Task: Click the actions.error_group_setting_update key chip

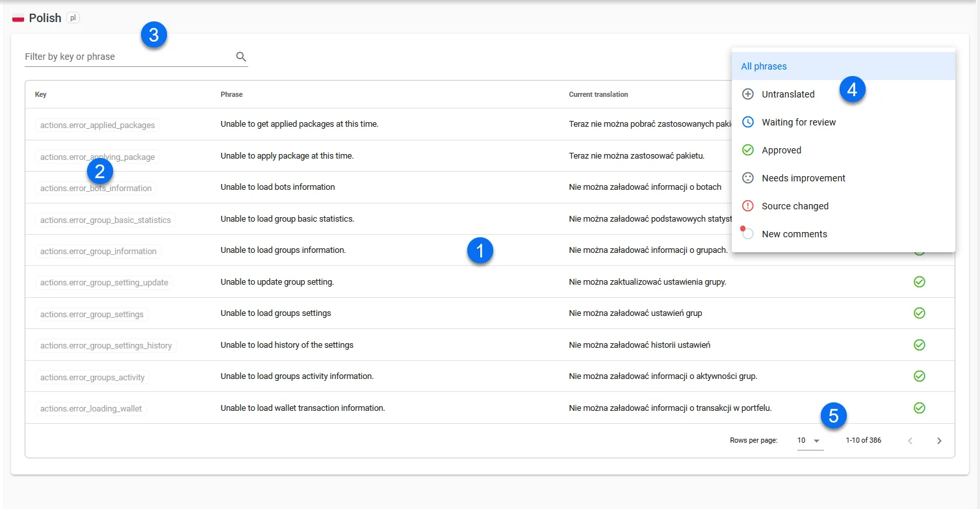Action: [104, 283]
